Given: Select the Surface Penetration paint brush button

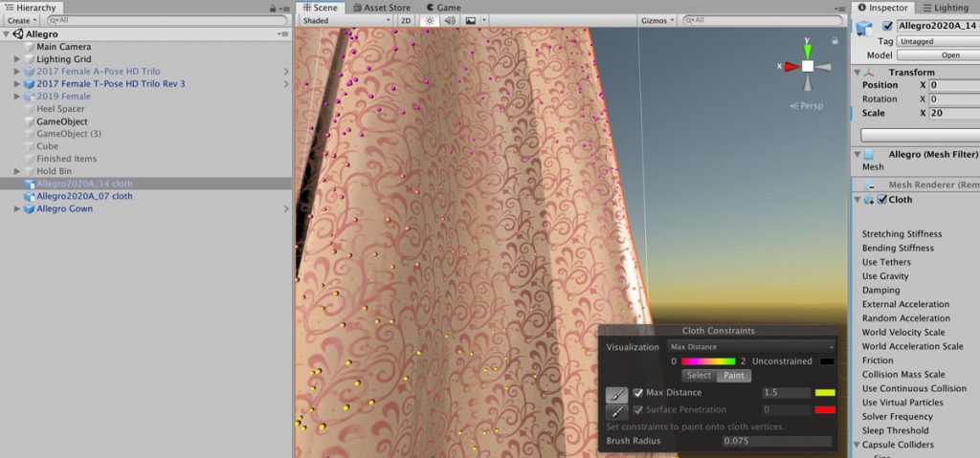Looking at the screenshot, I should tap(617, 412).
